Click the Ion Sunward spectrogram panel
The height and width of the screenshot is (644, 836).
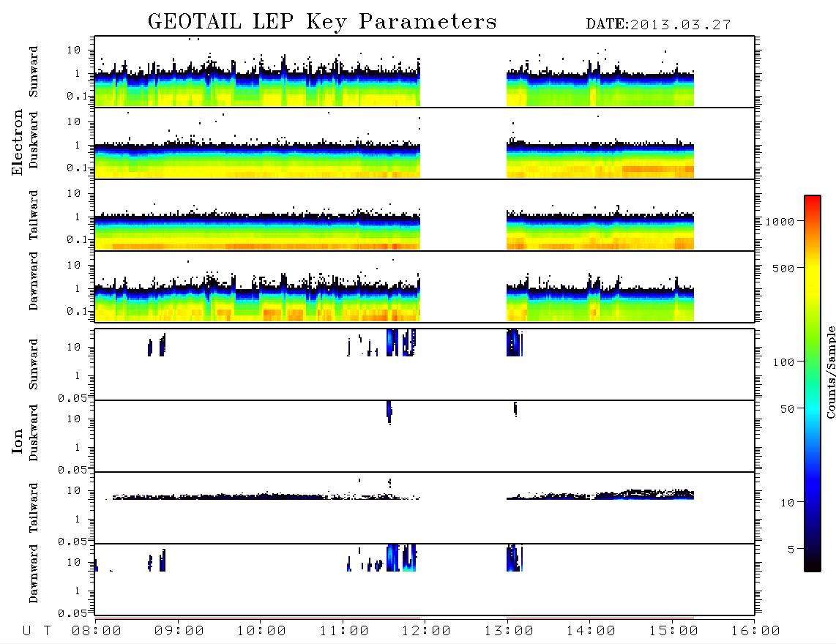[x=425, y=364]
